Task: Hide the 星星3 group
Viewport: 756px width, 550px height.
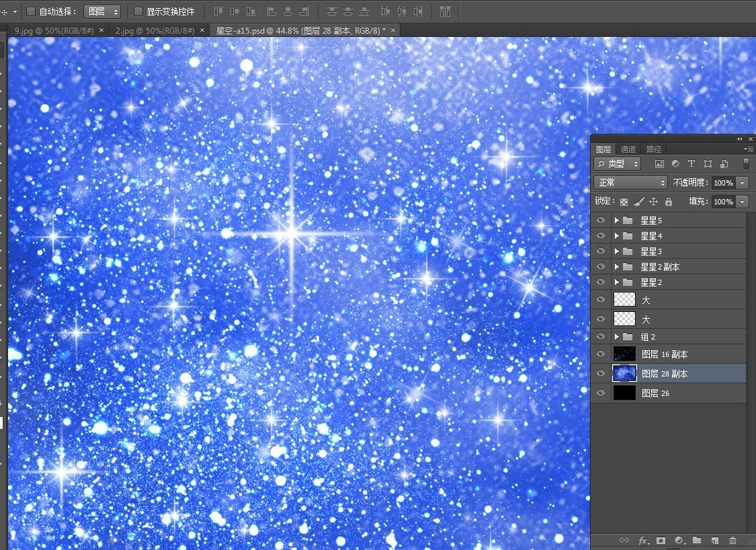Action: 601,251
